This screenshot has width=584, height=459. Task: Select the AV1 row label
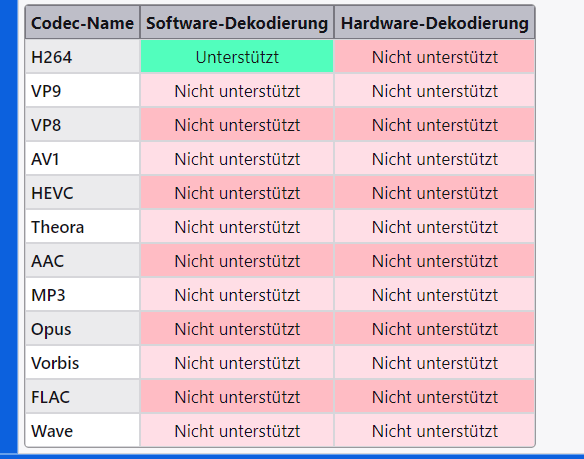(x=82, y=159)
